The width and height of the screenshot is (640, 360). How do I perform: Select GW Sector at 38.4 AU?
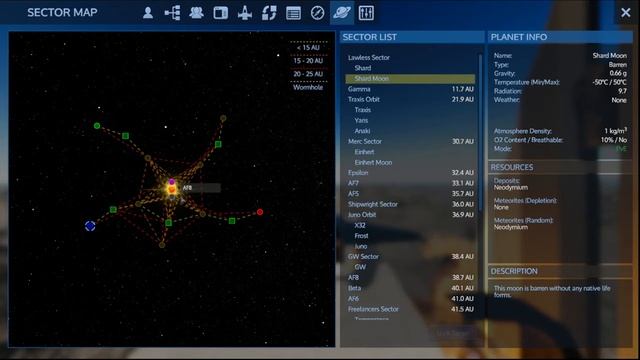tap(410, 257)
